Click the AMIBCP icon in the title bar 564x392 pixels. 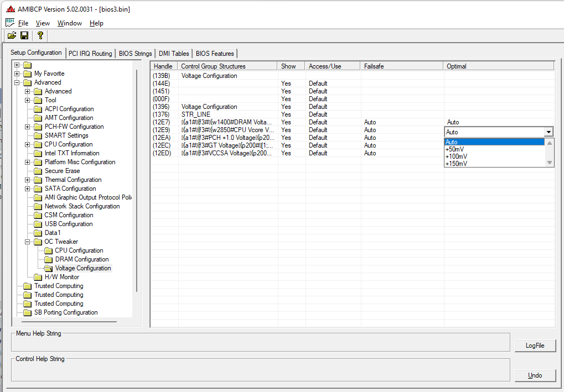11,9
